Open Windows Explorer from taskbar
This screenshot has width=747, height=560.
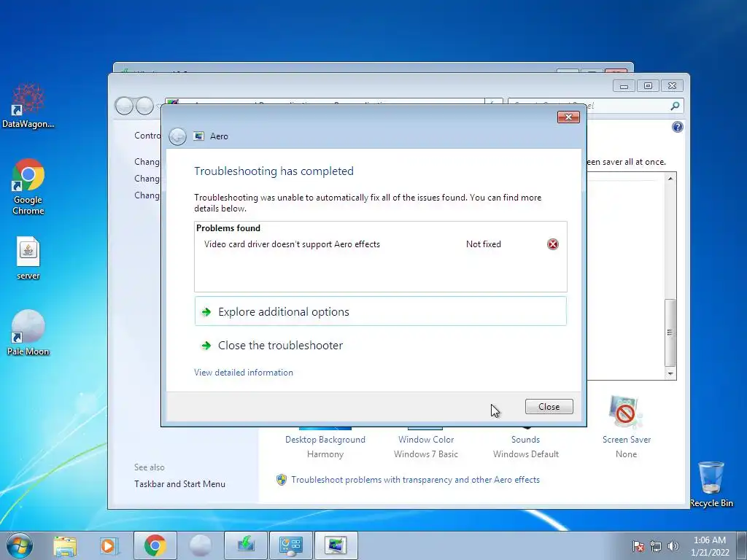pos(65,545)
